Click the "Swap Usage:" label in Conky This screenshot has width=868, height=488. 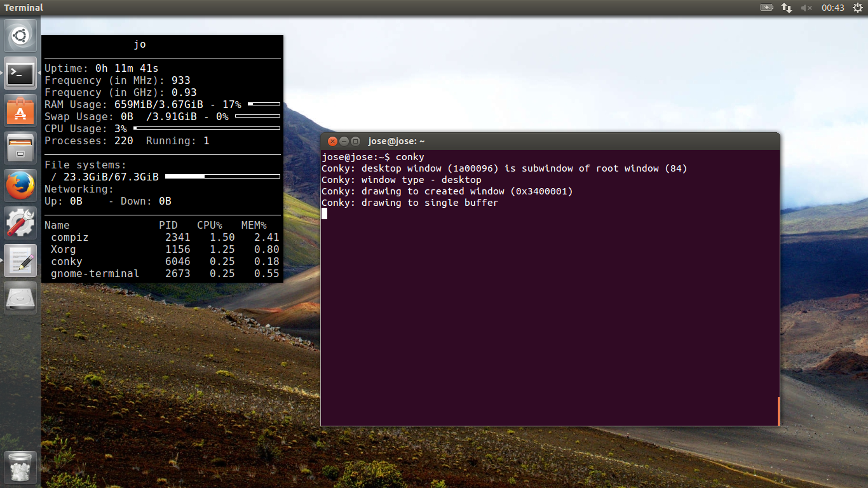[x=79, y=116]
